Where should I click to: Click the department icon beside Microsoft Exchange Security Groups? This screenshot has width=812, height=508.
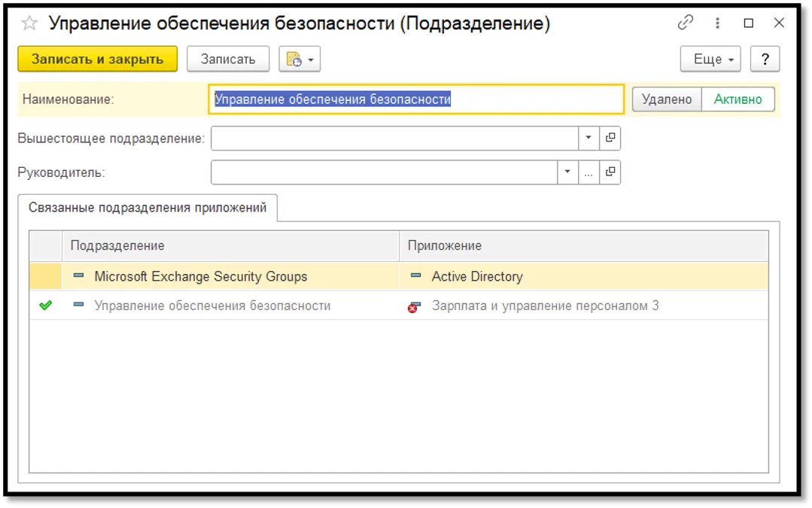pyautogui.click(x=78, y=276)
